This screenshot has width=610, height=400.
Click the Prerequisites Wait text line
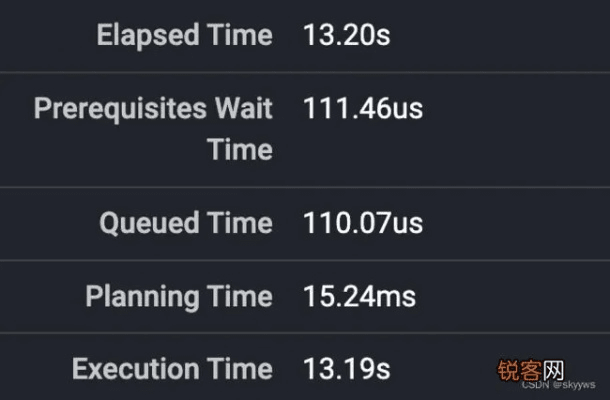coord(153,108)
